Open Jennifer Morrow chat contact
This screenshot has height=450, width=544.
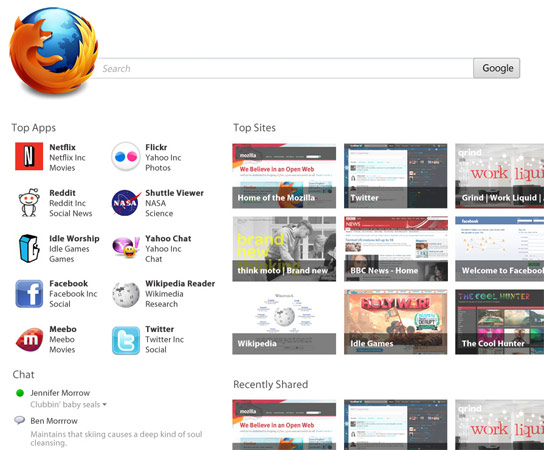[60, 393]
